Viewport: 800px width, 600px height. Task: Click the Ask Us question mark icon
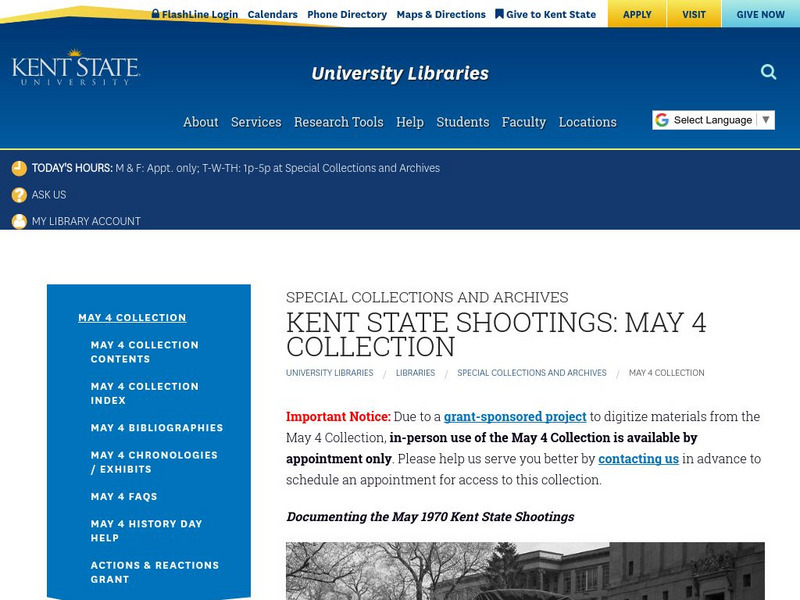click(19, 195)
